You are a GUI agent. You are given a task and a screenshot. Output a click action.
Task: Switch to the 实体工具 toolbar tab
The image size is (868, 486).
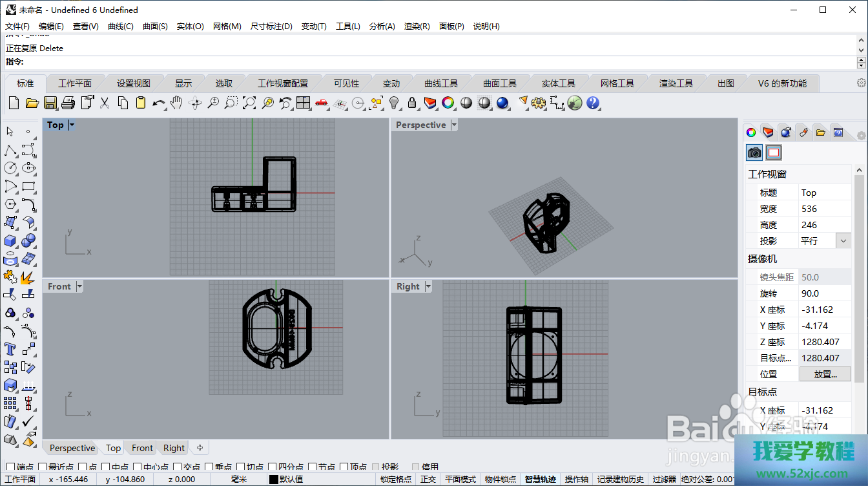tap(558, 83)
